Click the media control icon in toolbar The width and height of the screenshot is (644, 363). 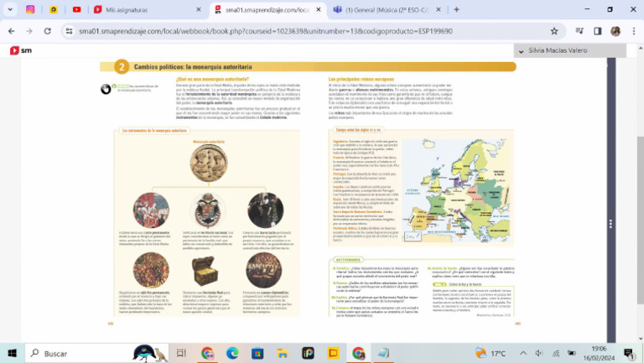pyautogui.click(x=579, y=31)
